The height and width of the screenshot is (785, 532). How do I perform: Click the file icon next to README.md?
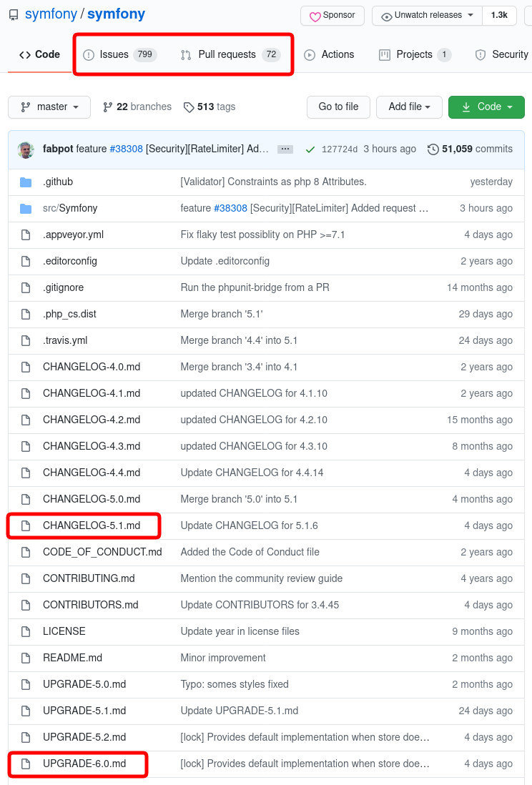click(x=26, y=658)
